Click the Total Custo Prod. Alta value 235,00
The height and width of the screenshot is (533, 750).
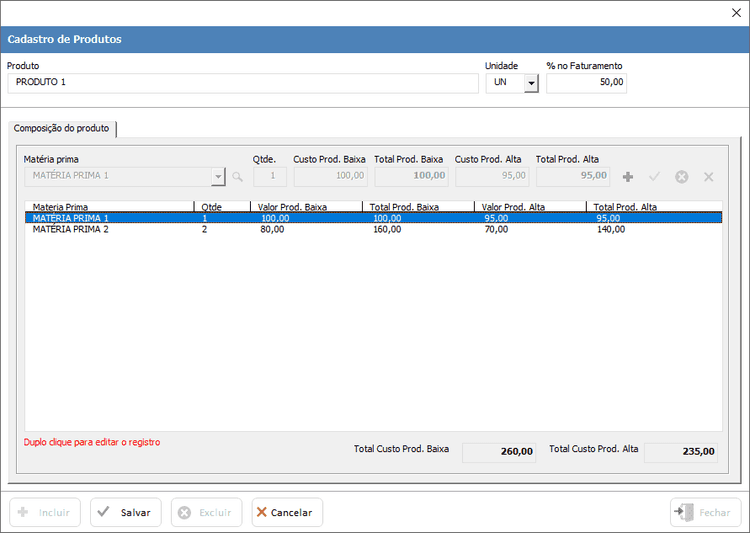click(681, 452)
